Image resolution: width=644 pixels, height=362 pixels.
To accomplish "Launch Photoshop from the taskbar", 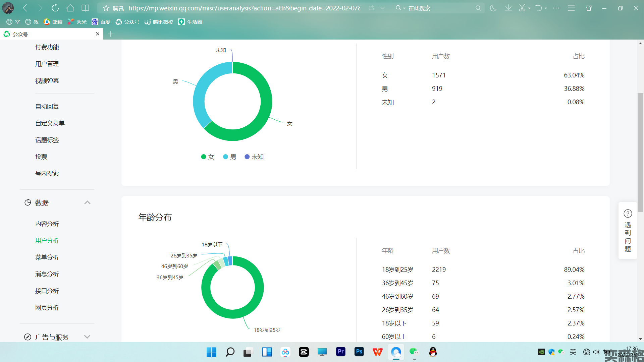I will [x=359, y=352].
